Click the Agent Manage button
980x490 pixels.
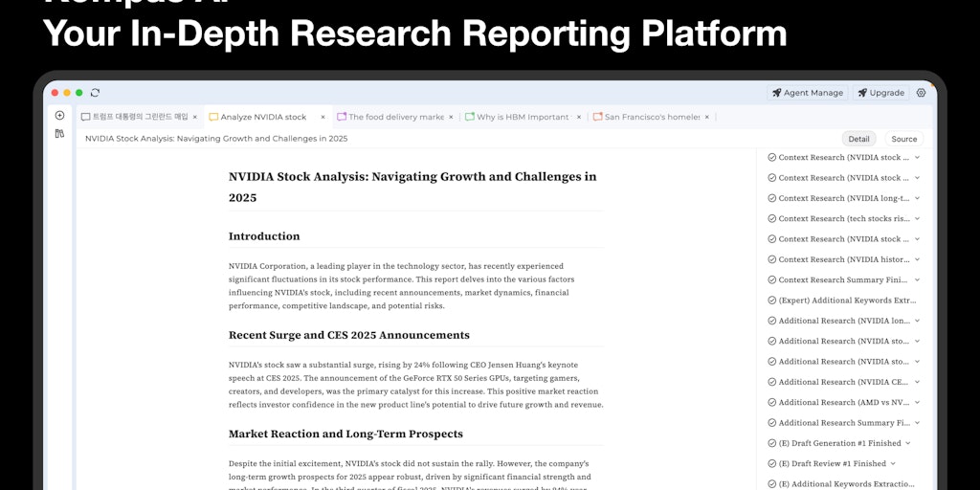tap(808, 93)
